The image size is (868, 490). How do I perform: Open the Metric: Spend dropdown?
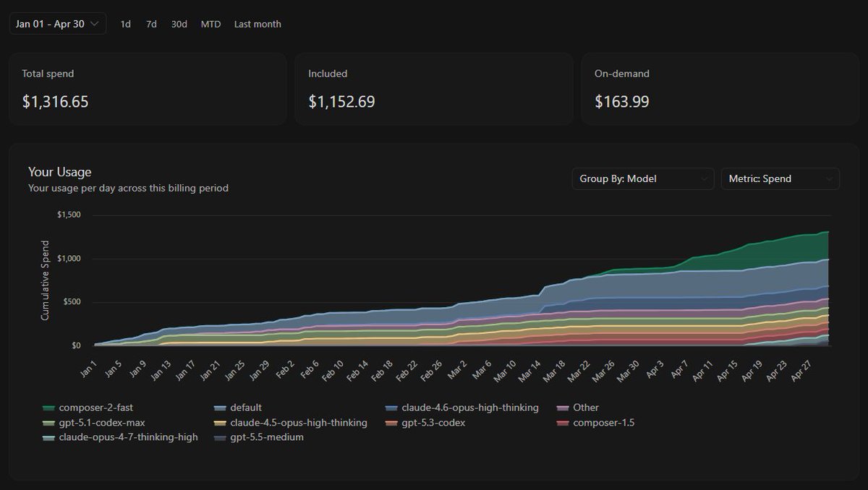point(780,179)
